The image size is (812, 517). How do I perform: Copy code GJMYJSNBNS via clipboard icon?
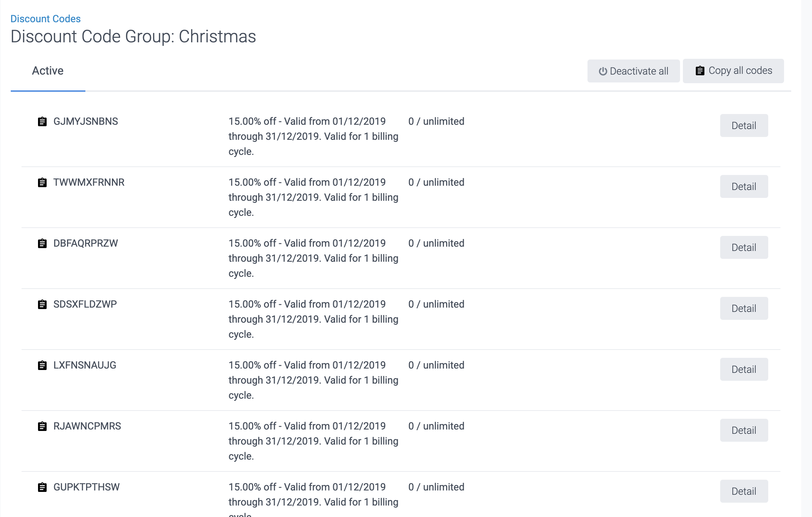coord(42,122)
